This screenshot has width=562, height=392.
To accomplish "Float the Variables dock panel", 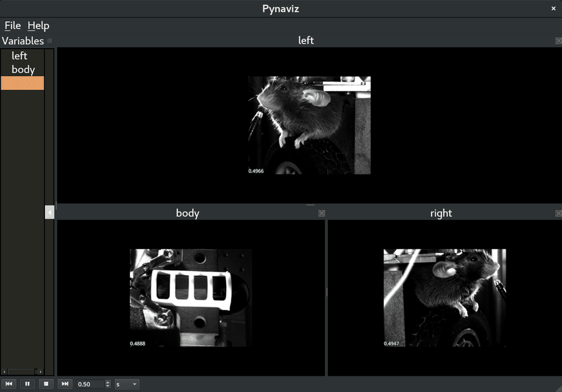I will pyautogui.click(x=50, y=41).
